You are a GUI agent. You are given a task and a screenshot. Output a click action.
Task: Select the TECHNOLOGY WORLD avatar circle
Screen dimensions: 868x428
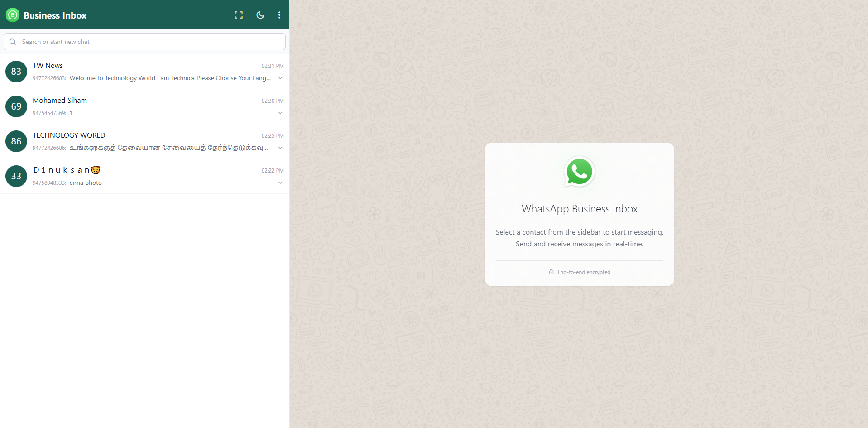tap(16, 141)
